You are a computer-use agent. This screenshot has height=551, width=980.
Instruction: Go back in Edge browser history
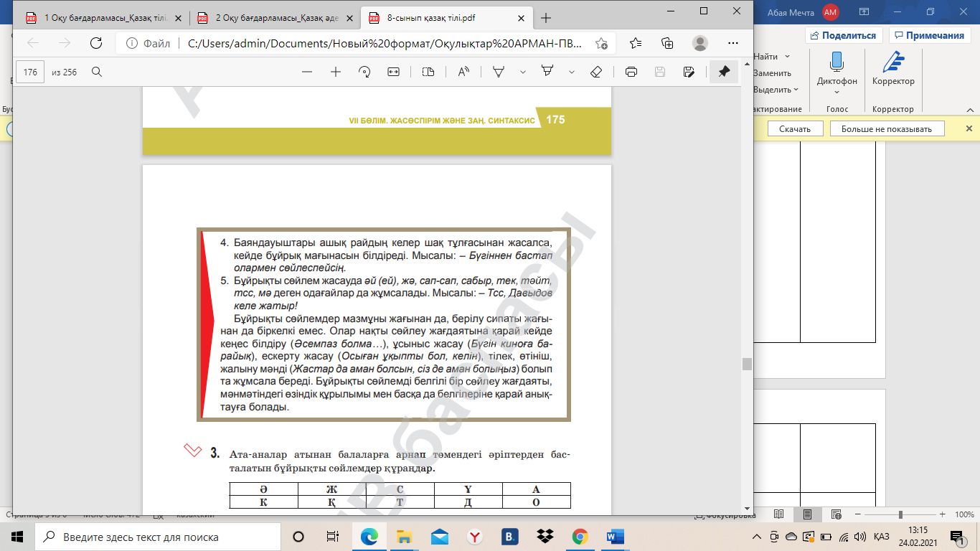click(33, 43)
